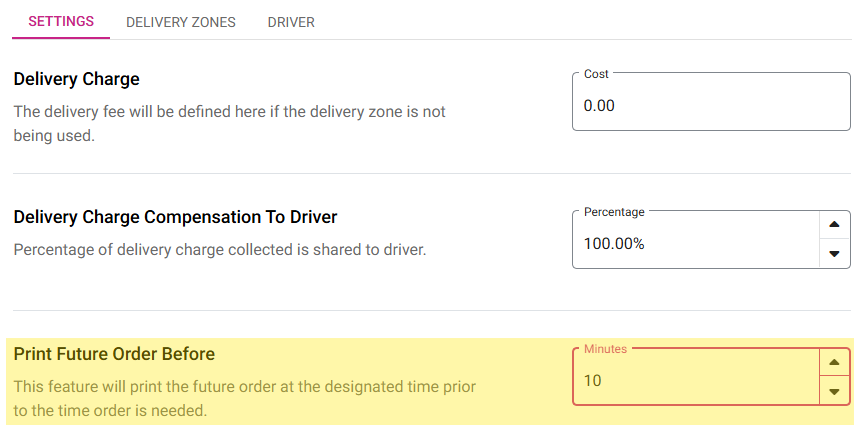
Task: Click Delivery Charge Compensation To Driver heading
Action: 175,217
